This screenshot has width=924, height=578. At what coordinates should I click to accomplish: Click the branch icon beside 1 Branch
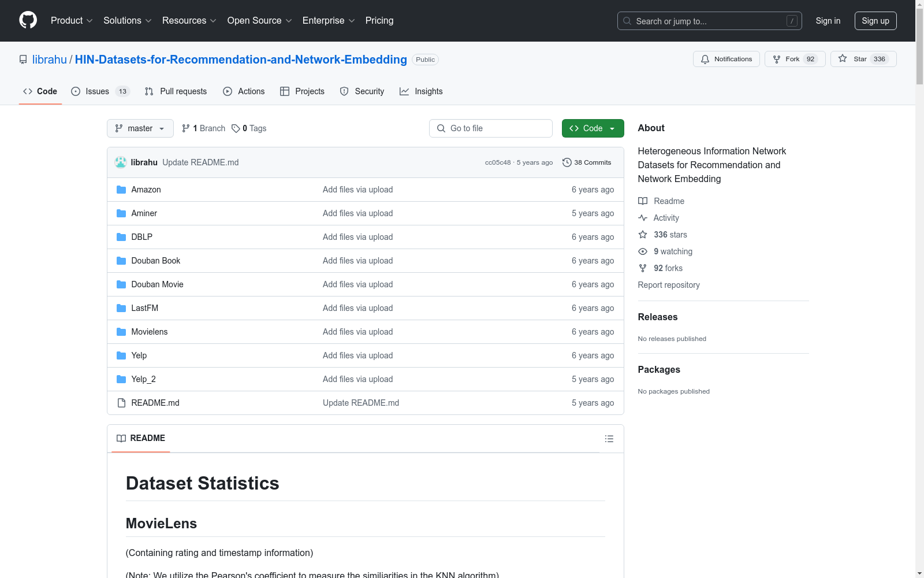(186, 128)
